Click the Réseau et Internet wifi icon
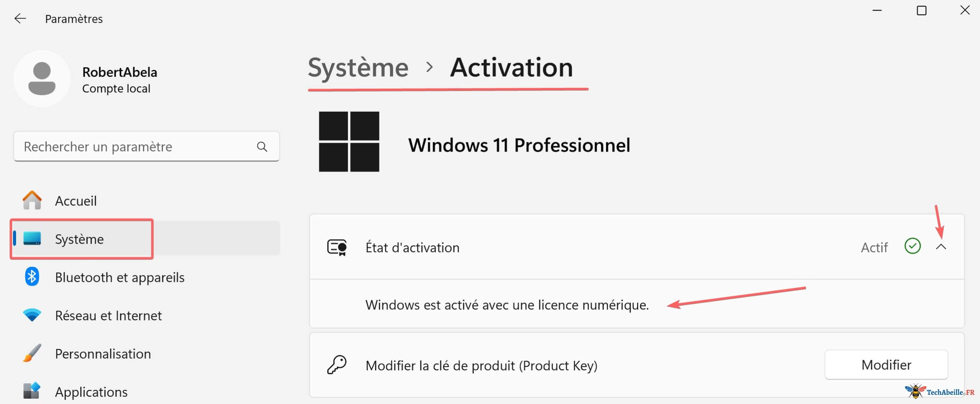 tap(32, 315)
